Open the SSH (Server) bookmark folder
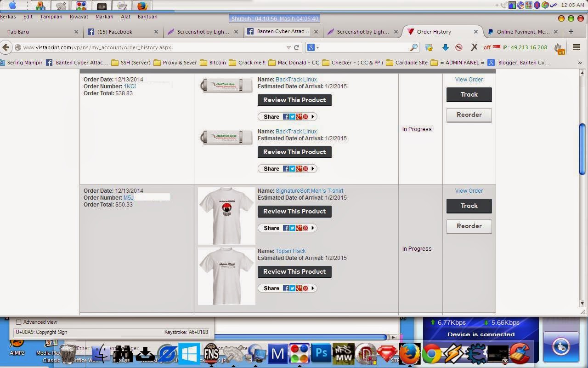 tap(131, 63)
